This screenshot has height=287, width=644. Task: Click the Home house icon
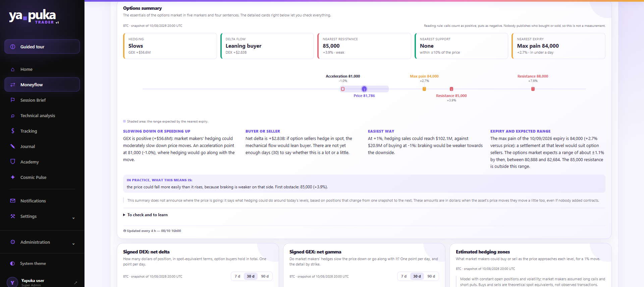tap(13, 69)
